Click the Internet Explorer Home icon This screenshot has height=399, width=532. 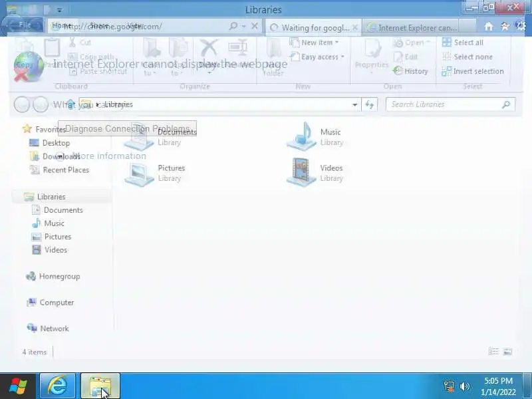tap(489, 27)
